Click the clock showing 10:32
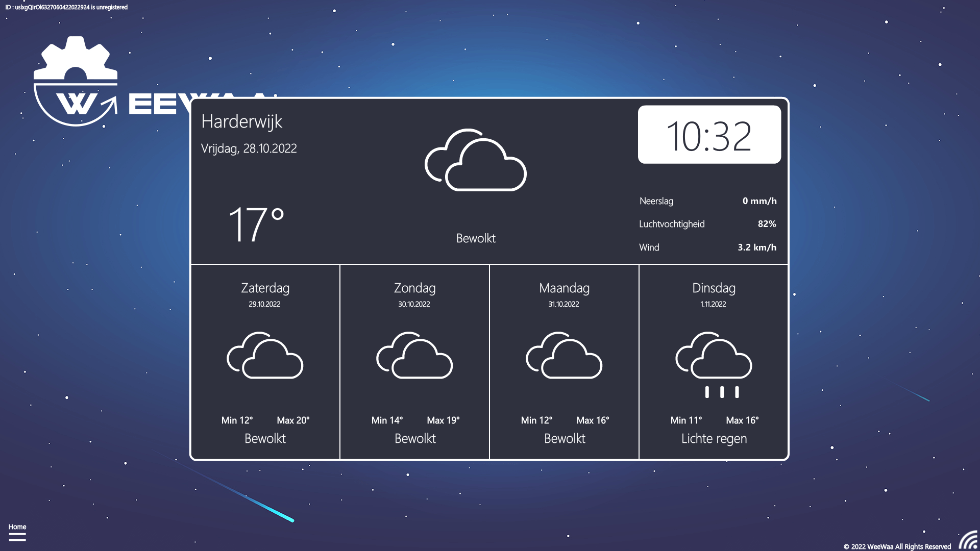The image size is (980, 551). (x=709, y=134)
